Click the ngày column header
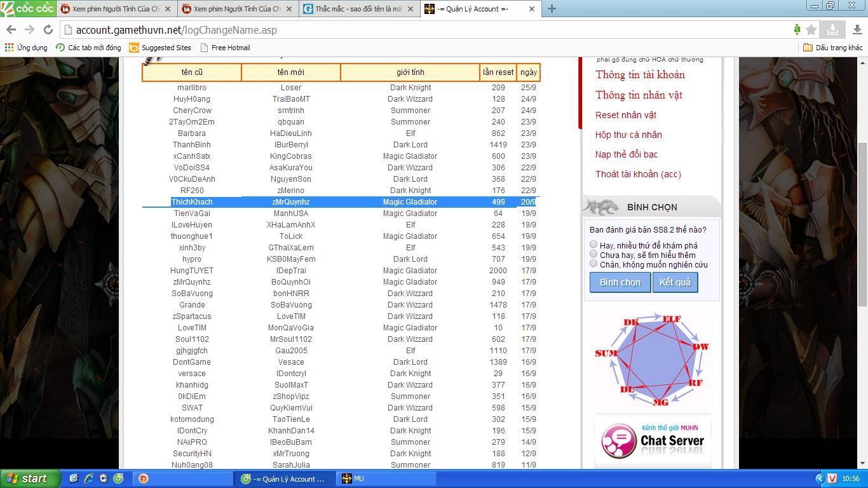The image size is (868, 488). pos(528,72)
